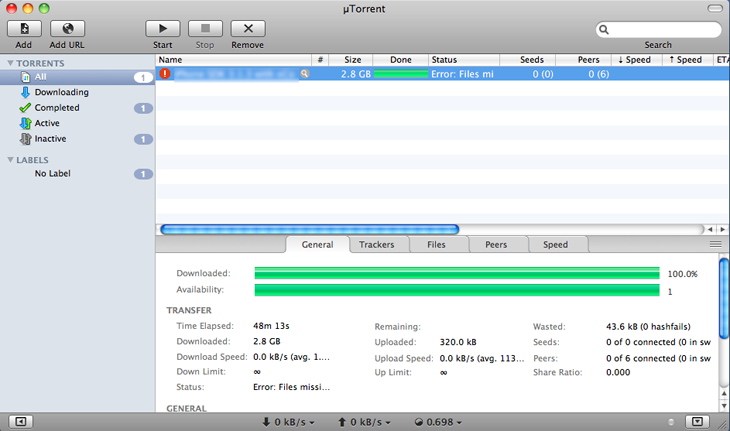Click the "43.6 kB (0 hashfails)" wasted value
The height and width of the screenshot is (431, 730).
[648, 327]
